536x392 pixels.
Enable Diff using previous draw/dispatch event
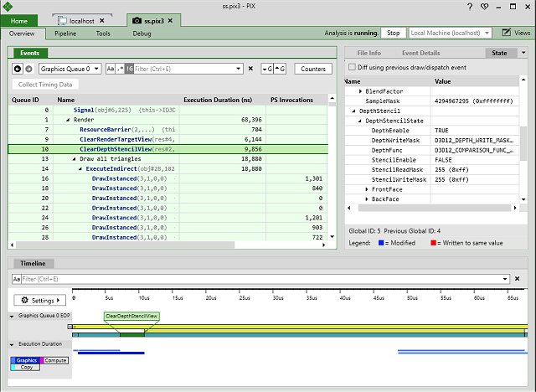coord(351,66)
